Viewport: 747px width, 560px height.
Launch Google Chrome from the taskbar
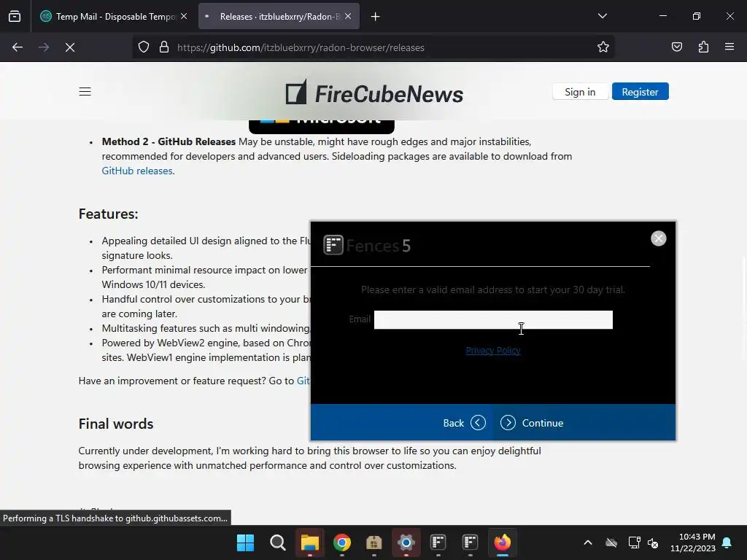[x=341, y=542]
